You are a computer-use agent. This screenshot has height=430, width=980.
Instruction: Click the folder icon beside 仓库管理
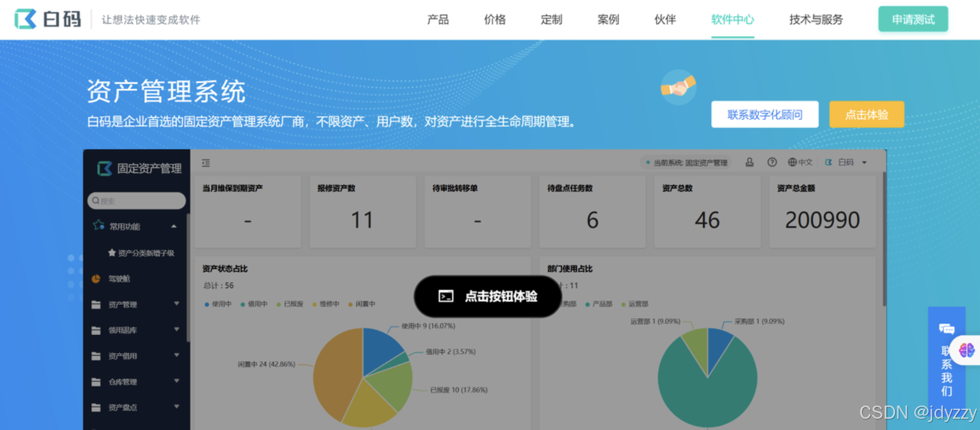[x=96, y=381]
